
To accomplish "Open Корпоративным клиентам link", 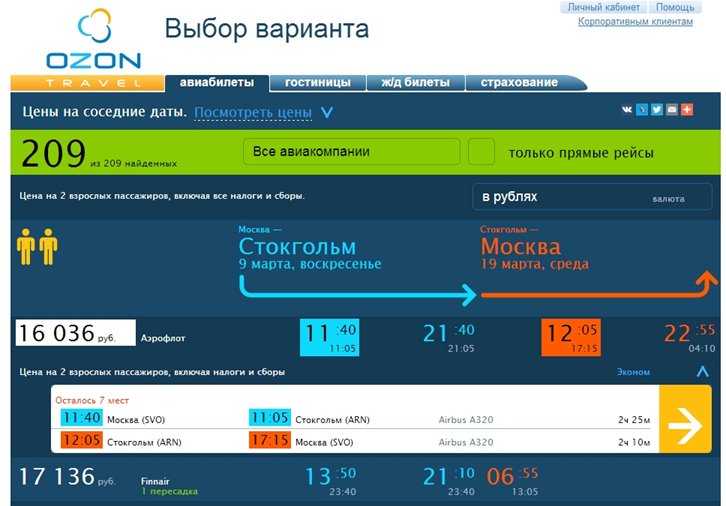I will (x=635, y=21).
